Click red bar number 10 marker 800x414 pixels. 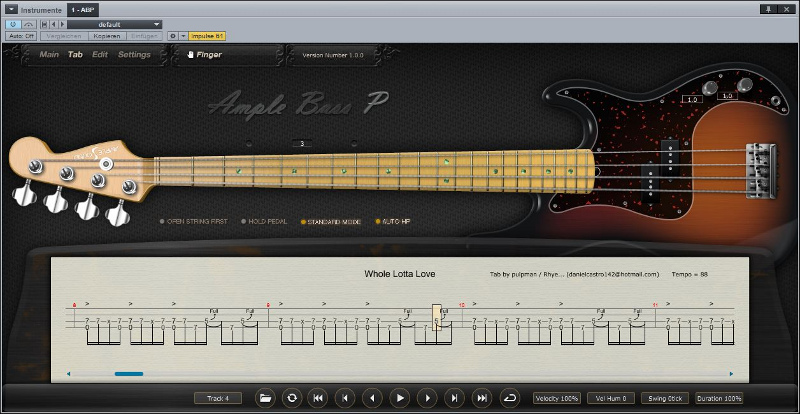462,305
